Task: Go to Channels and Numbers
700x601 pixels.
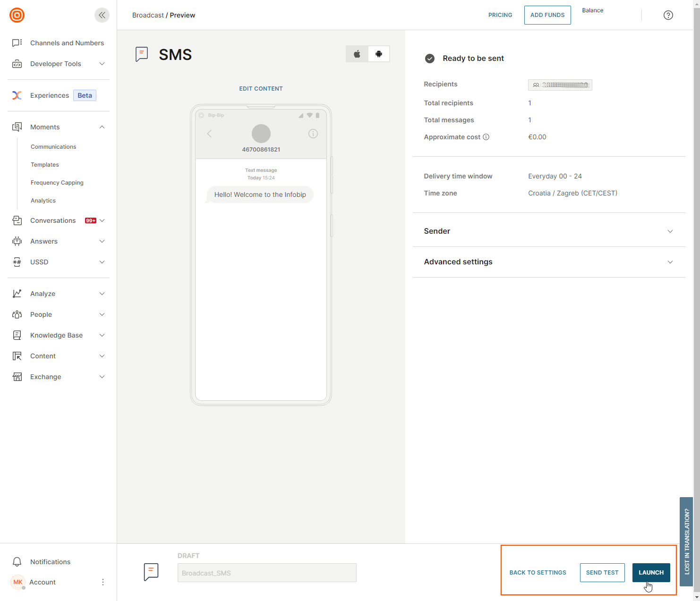Action: [67, 43]
